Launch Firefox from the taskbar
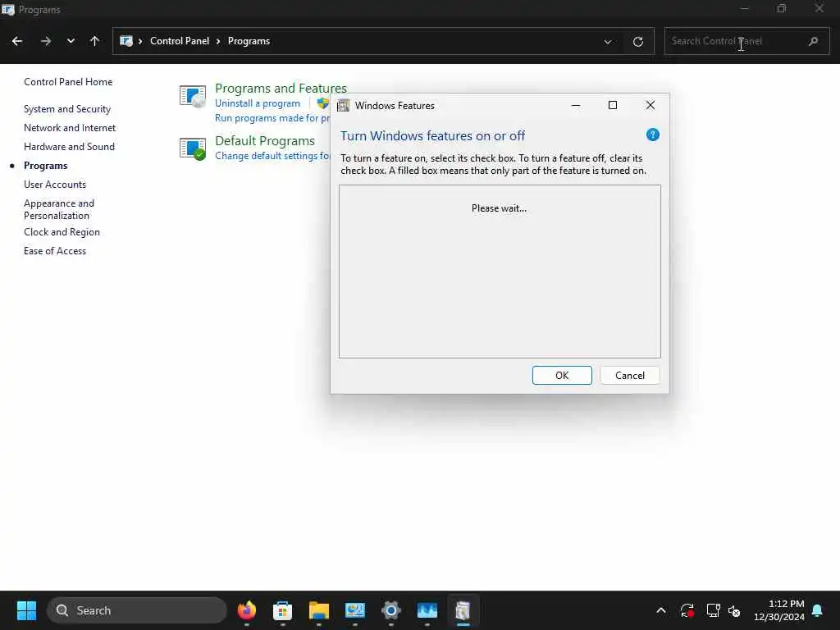Image resolution: width=840 pixels, height=630 pixels. 246,610
